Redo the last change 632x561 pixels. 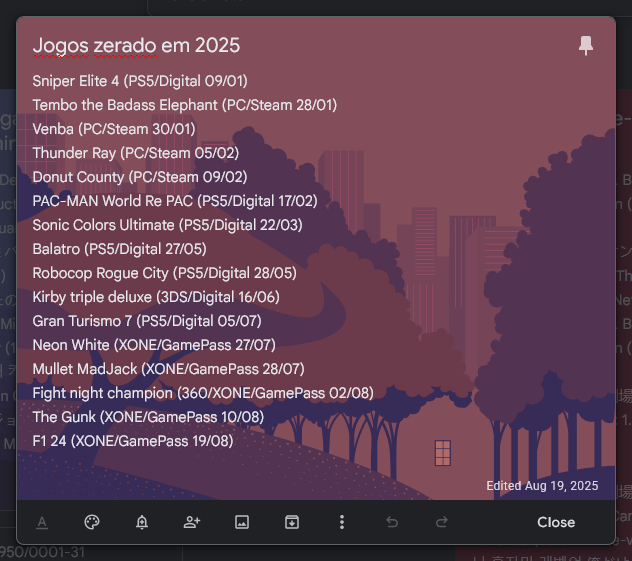(x=442, y=522)
